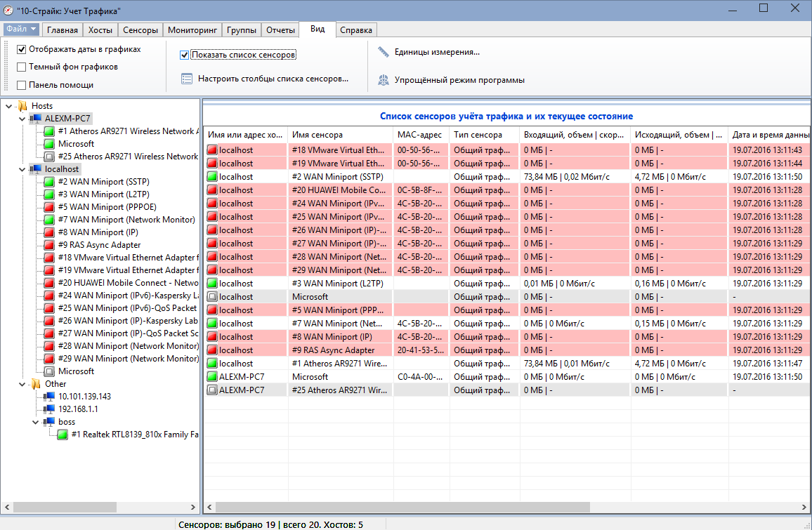Click green icon in ALEXM-PC7 Microsoft table row
812x530 pixels.
[x=212, y=377]
